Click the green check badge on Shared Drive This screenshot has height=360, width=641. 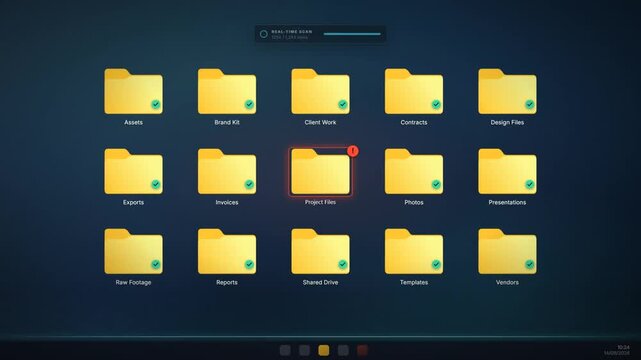tap(343, 264)
